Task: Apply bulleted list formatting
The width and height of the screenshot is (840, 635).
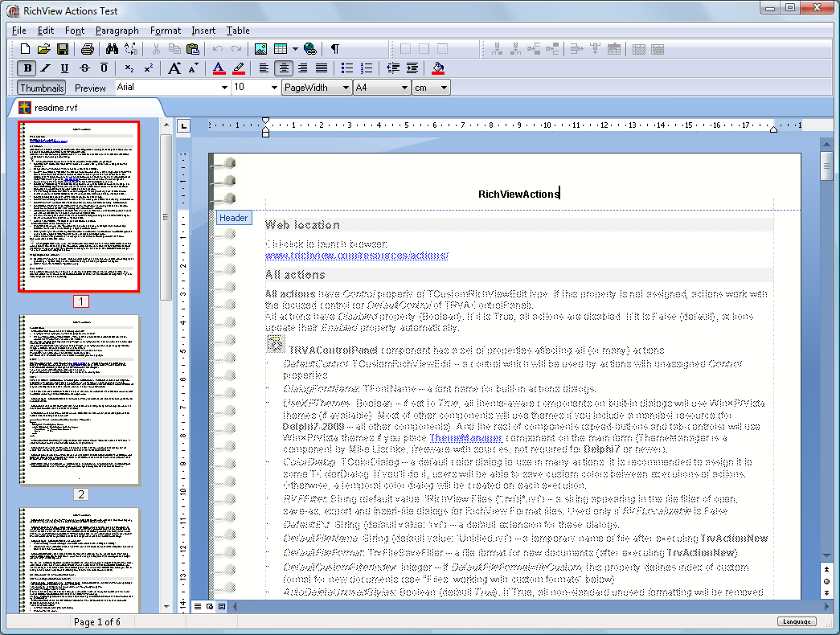Action: [347, 68]
